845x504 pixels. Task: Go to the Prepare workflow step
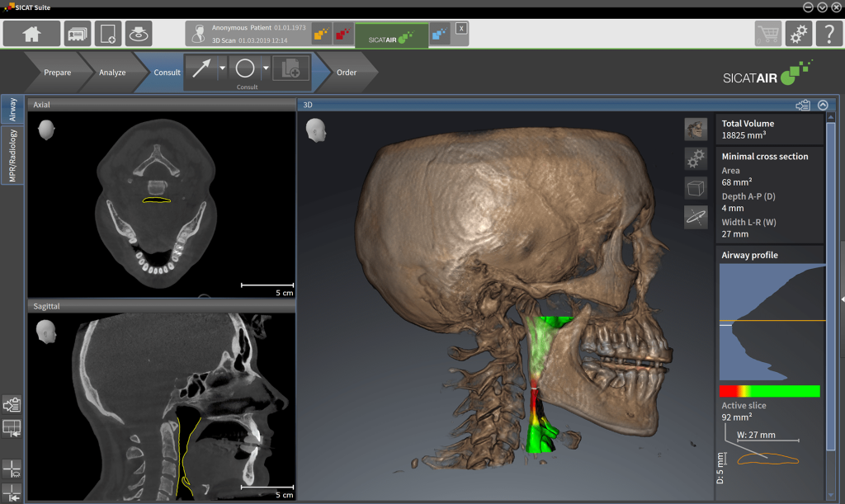(57, 73)
